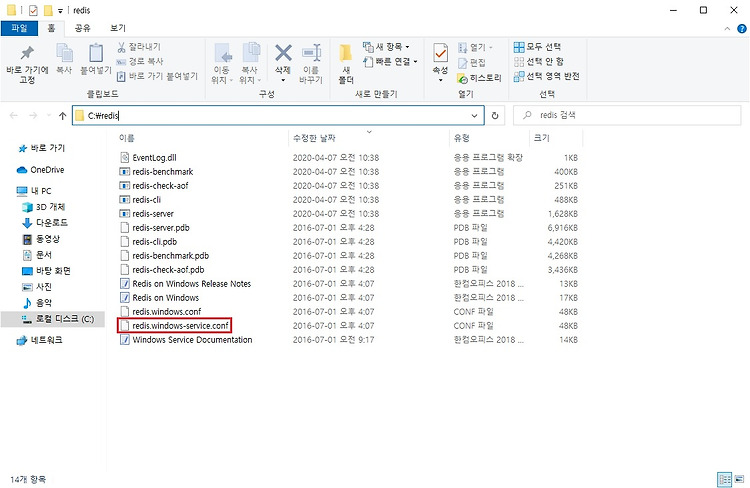Click the Cut scissors item 잘라내기
The image size is (750, 488).
point(139,47)
